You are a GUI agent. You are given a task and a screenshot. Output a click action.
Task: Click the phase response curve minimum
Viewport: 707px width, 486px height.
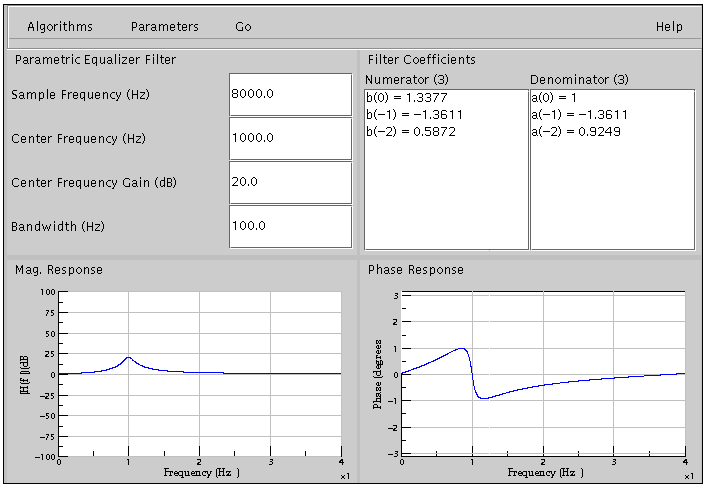click(x=482, y=398)
